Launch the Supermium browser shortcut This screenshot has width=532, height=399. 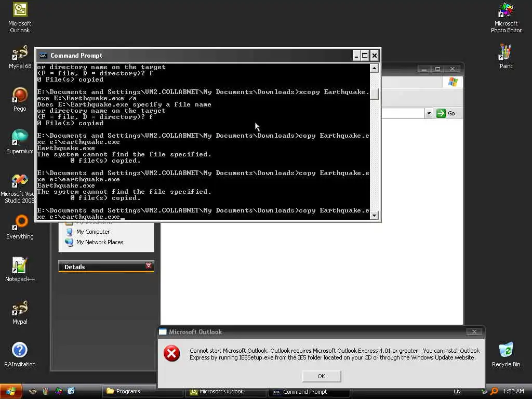tap(20, 141)
